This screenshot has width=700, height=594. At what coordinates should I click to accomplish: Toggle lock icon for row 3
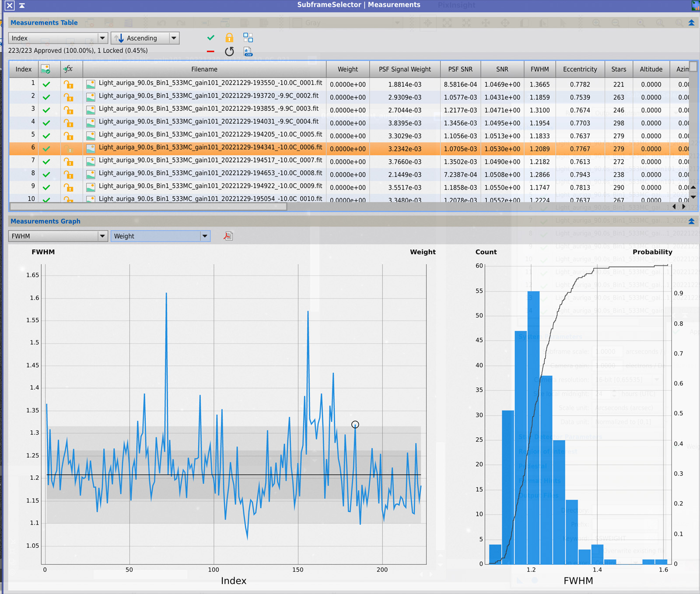[68, 110]
